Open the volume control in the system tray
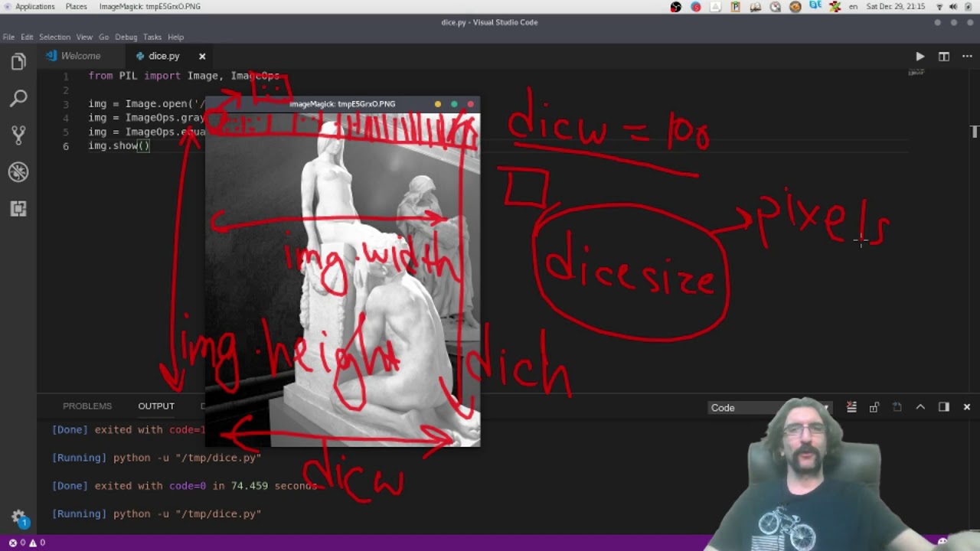 pos(953,6)
